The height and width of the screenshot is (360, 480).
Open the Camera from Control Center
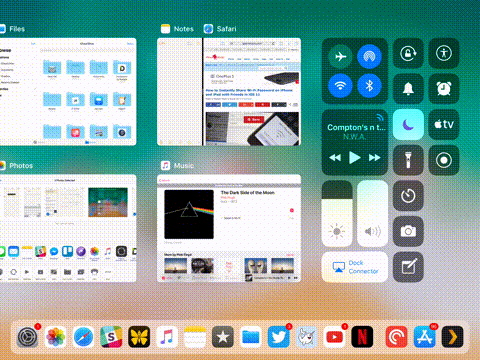pyautogui.click(x=408, y=231)
